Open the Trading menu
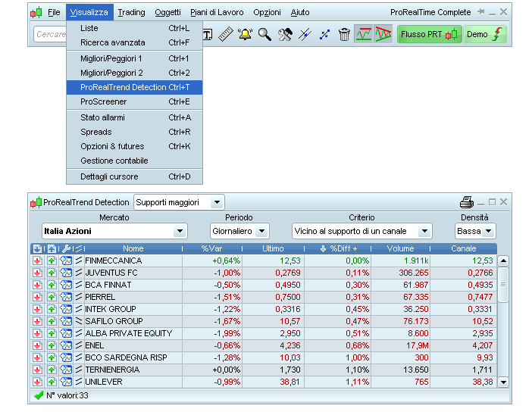532x415 pixels. pos(131,13)
